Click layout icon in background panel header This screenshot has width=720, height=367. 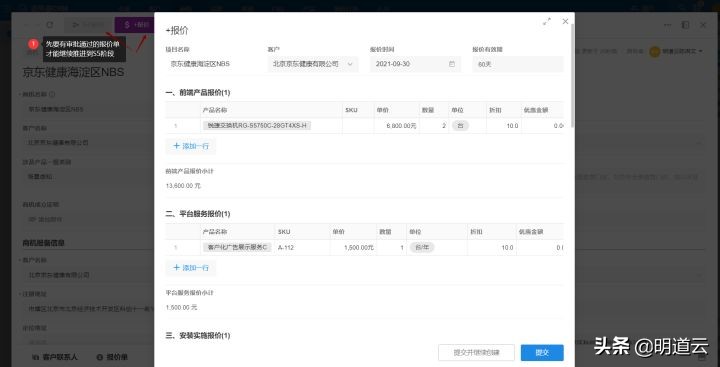(685, 25)
